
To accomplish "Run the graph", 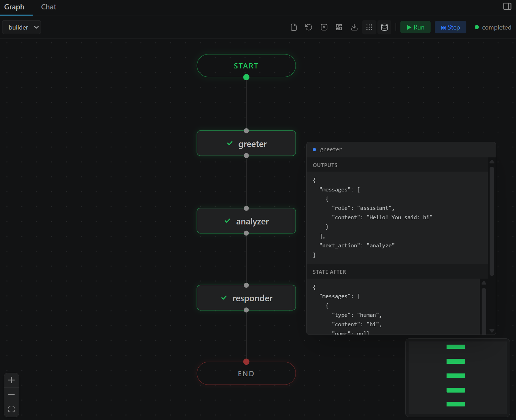I will point(415,27).
